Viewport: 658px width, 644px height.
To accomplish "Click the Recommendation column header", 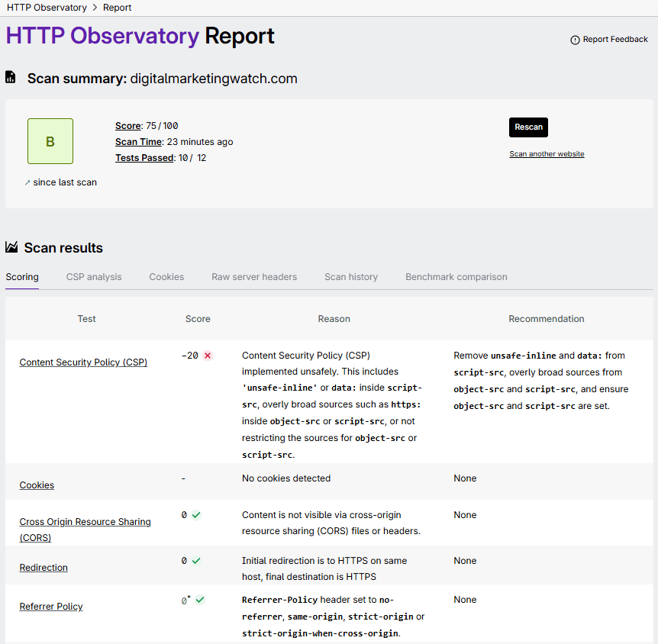I will tap(547, 319).
